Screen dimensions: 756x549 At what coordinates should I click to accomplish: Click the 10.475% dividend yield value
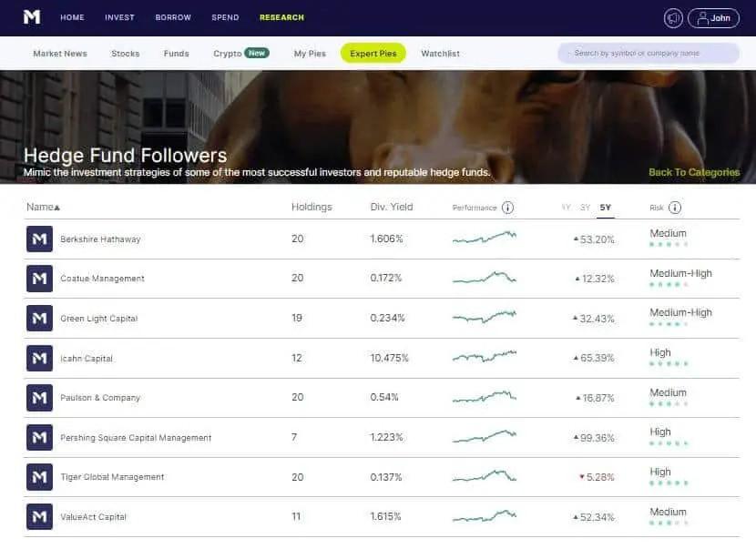pyautogui.click(x=389, y=358)
